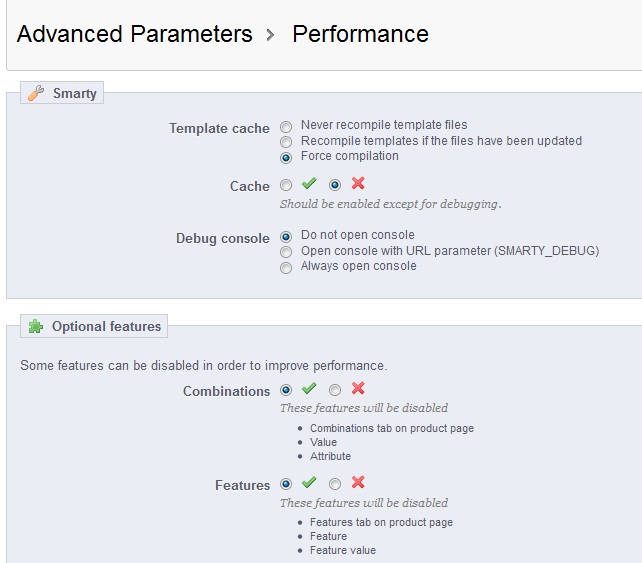Select Open console with URL parameter

286,252
